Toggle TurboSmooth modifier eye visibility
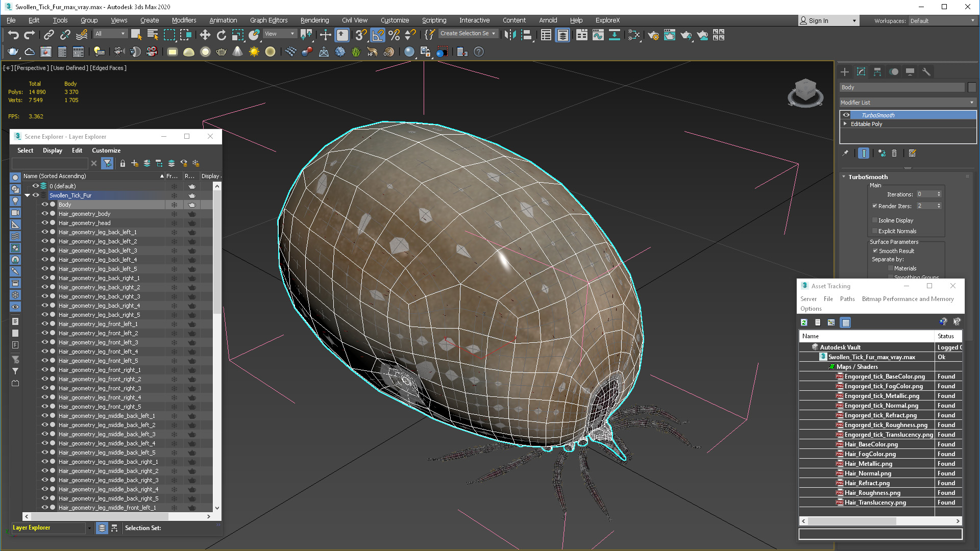 846,115
